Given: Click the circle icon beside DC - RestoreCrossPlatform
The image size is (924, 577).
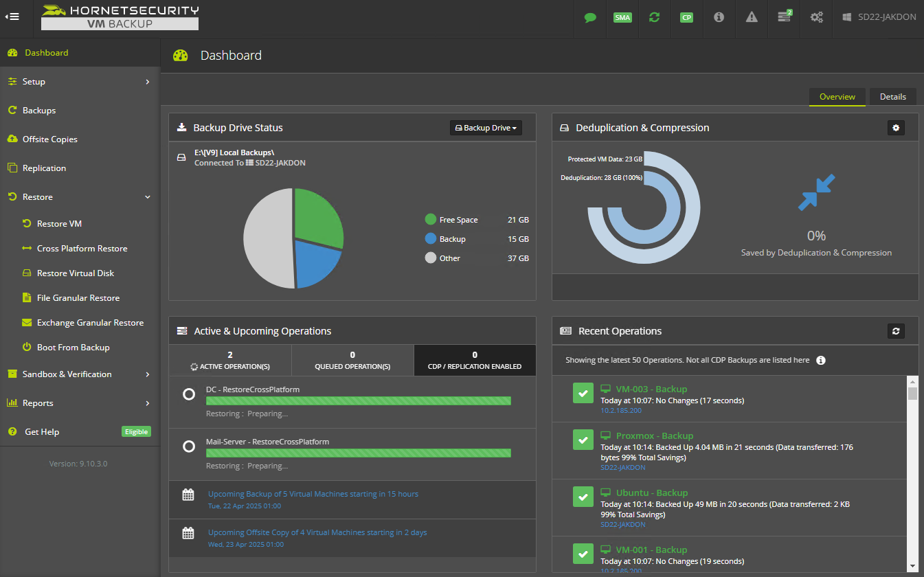Looking at the screenshot, I should [x=189, y=395].
